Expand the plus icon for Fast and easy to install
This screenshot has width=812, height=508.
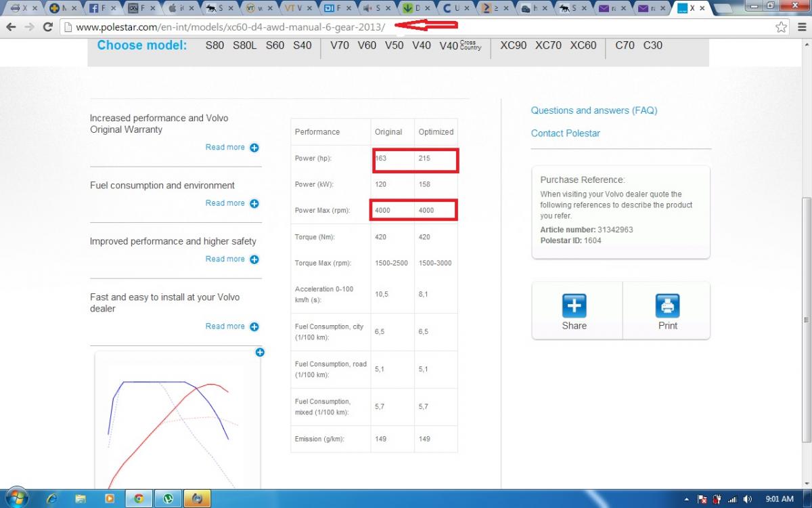[x=254, y=326]
